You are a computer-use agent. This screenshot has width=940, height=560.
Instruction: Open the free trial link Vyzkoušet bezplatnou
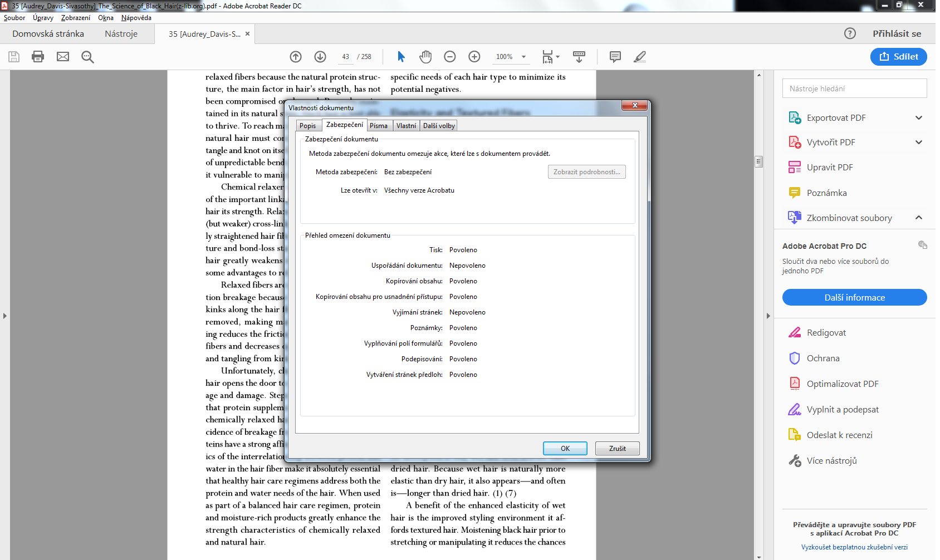point(854,547)
